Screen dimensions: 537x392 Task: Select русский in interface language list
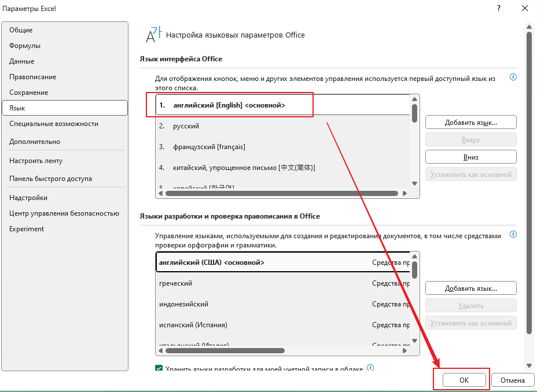(283, 126)
